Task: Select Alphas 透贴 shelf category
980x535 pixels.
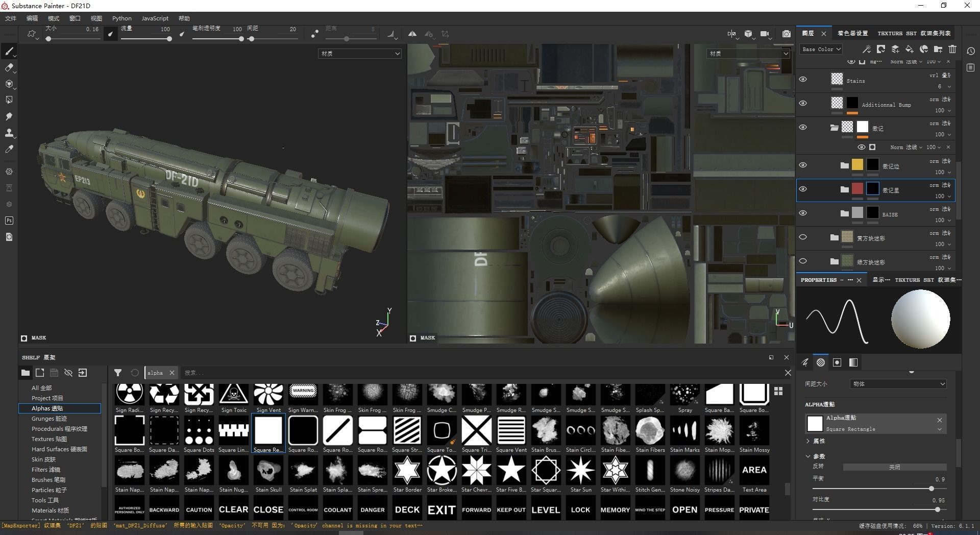Action: [60, 408]
